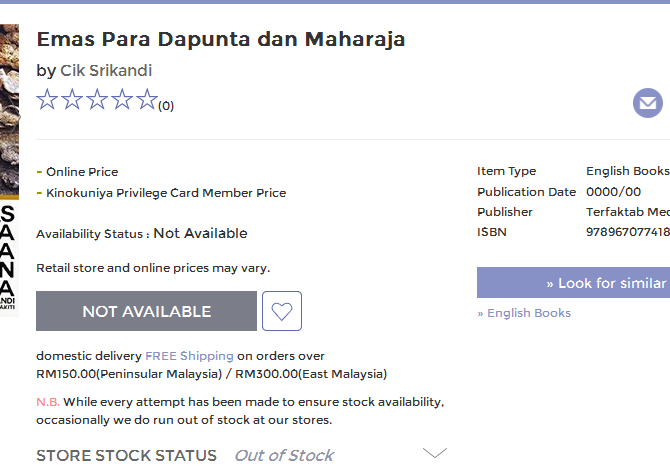
Task: Follow the English Books category link
Action: [524, 313]
